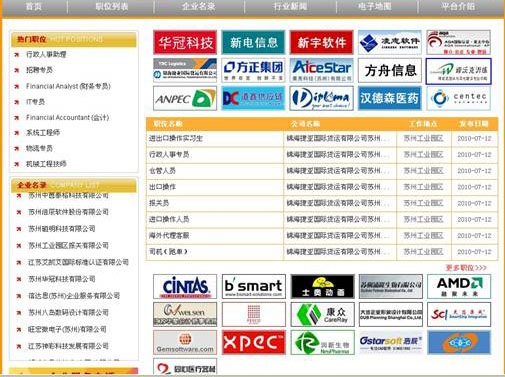Click the centec logo
This screenshot has height=377, width=505.
[x=458, y=98]
